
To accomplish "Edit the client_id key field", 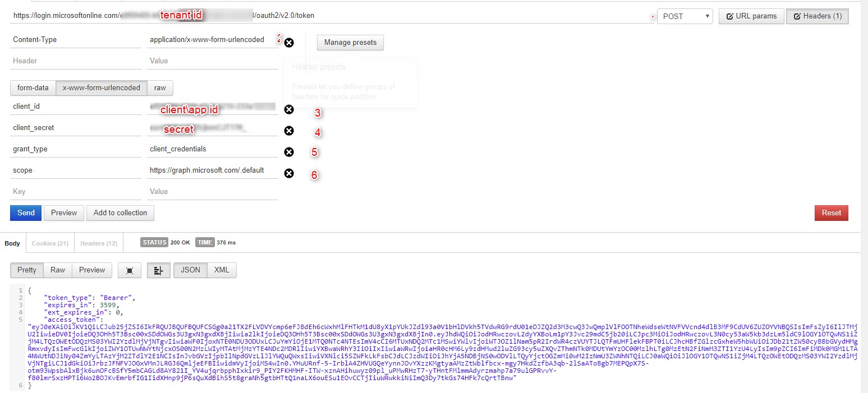I will click(76, 107).
